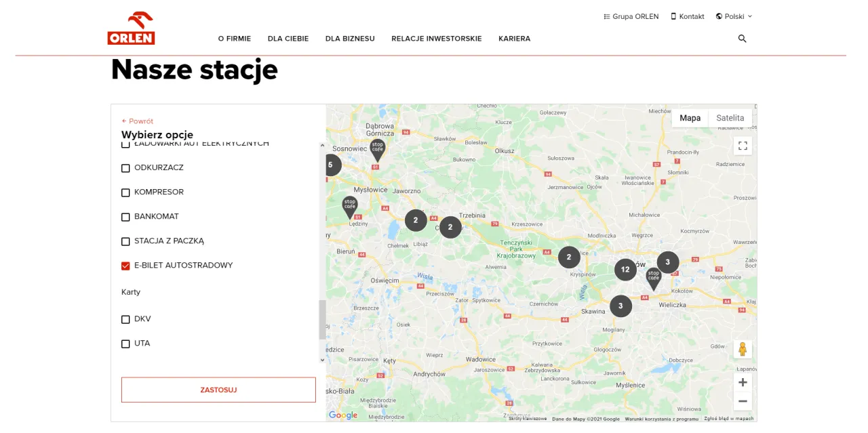Screen dimensions: 868x433
Task: Click the ORLEN logo
Action: [x=131, y=28]
